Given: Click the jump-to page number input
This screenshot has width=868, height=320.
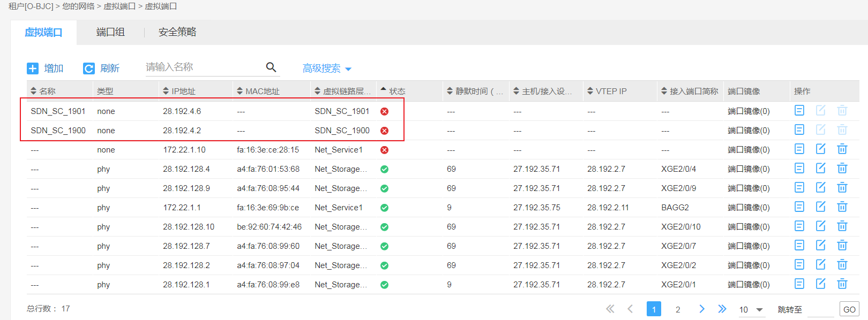Looking at the screenshot, I should (x=820, y=309).
